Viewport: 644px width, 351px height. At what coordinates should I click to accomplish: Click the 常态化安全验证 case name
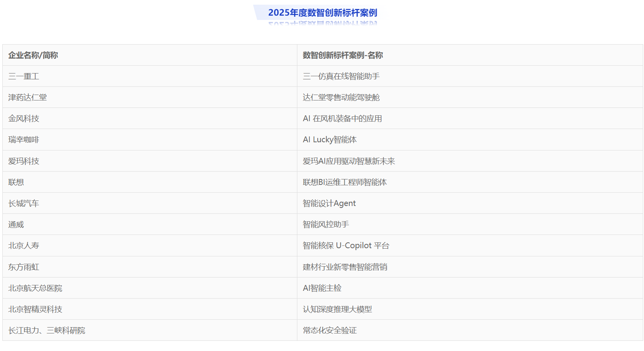(x=330, y=331)
